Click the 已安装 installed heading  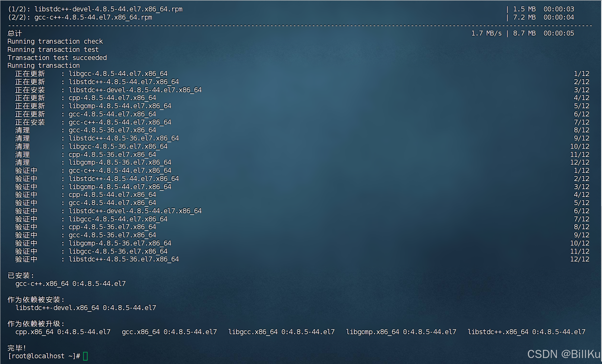(21, 275)
